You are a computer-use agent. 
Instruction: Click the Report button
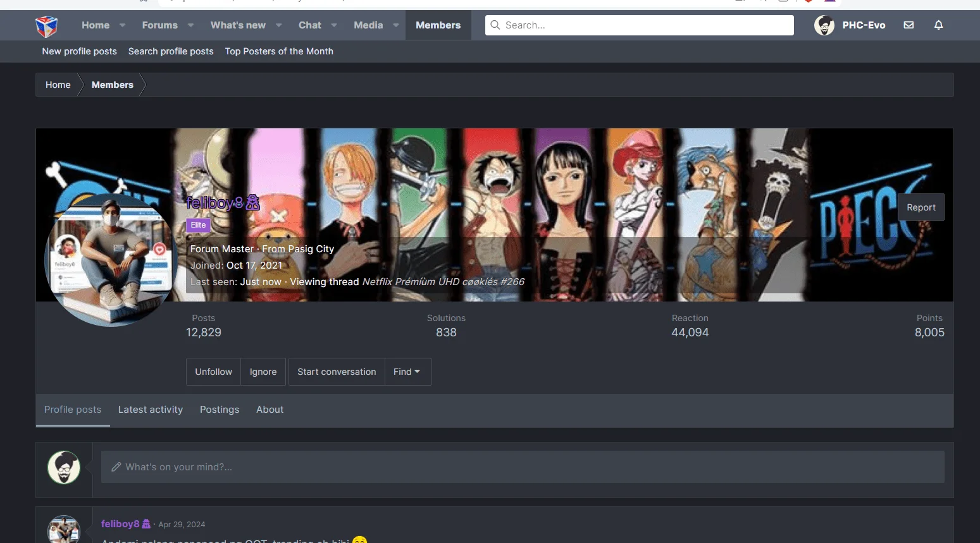(921, 207)
